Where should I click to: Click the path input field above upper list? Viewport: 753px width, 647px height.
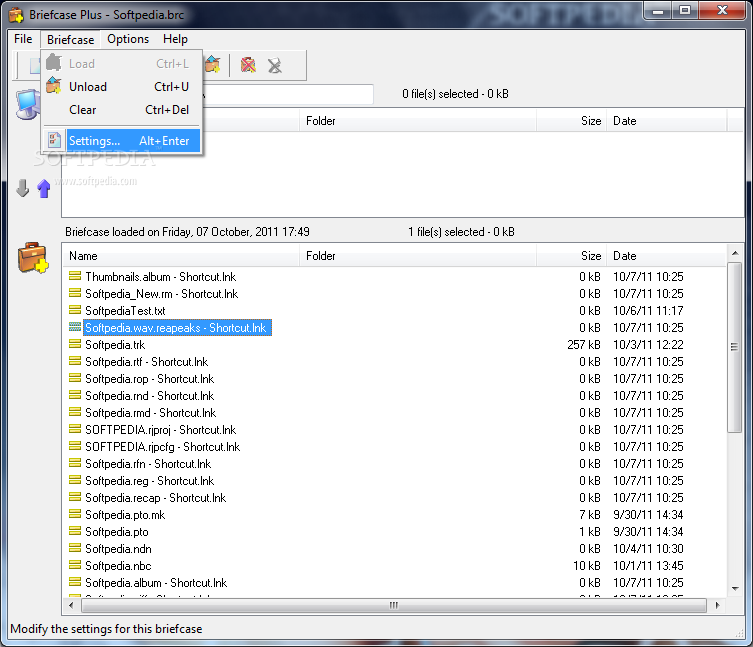pyautogui.click(x=288, y=94)
